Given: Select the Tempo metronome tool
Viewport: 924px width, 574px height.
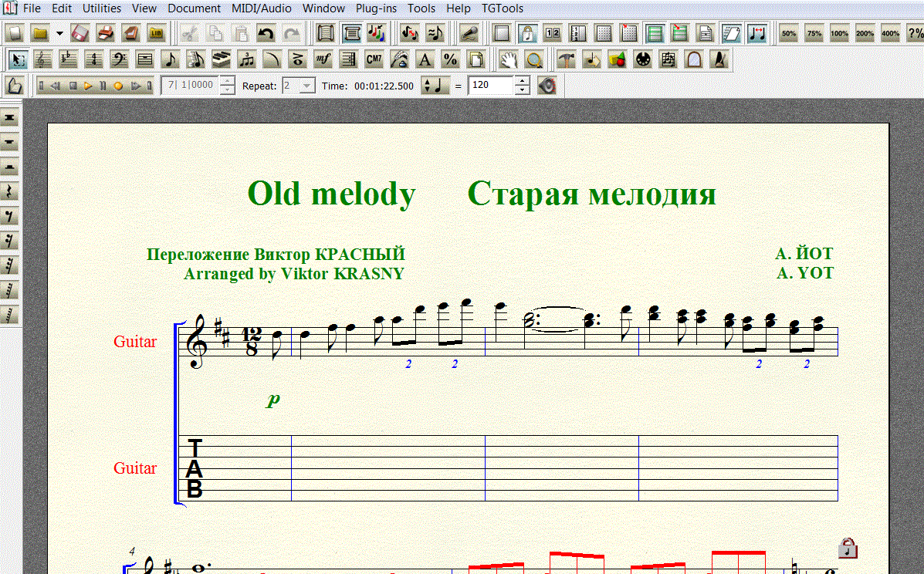Looking at the screenshot, I should pos(719,59).
